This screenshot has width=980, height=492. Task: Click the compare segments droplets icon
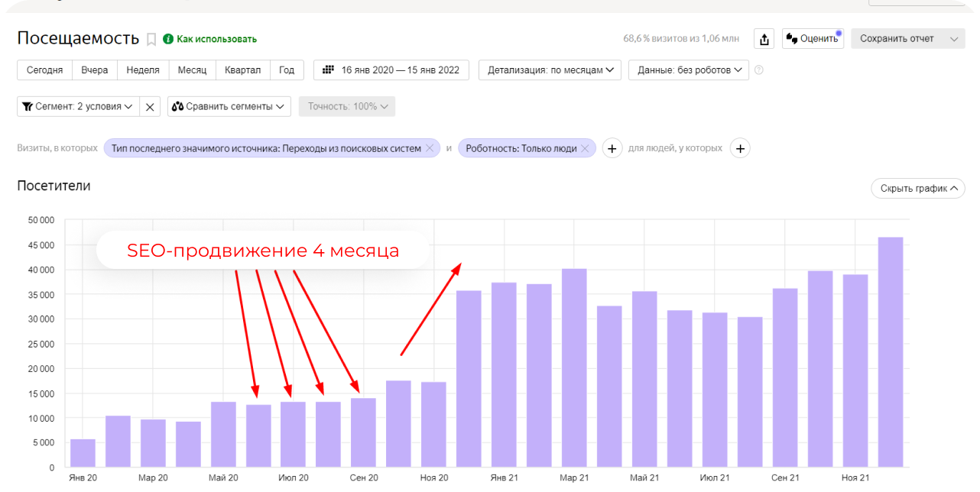(x=179, y=106)
